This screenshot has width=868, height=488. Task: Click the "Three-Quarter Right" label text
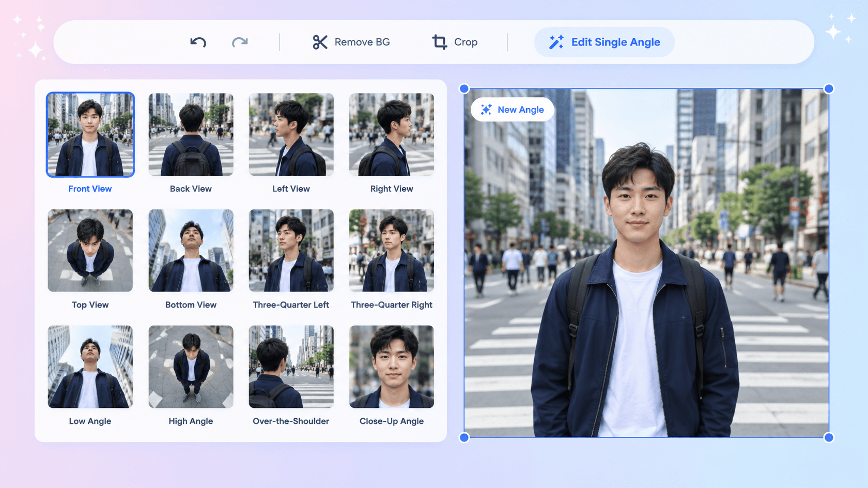392,305
